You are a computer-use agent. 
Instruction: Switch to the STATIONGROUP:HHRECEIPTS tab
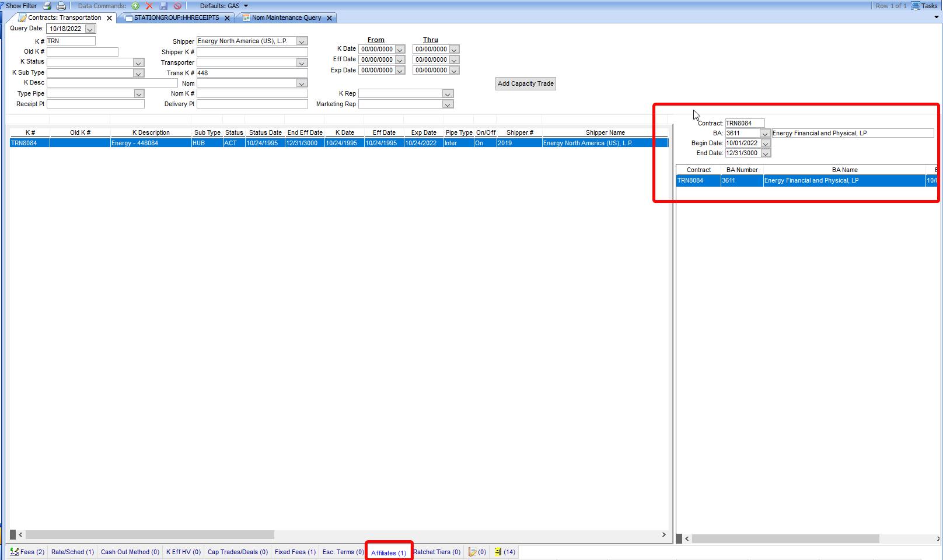coord(176,18)
